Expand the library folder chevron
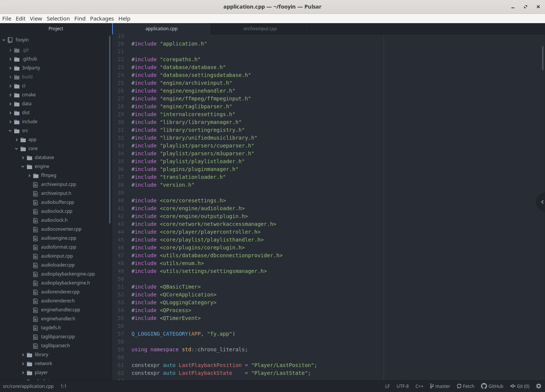The image size is (545, 392). pos(23,355)
